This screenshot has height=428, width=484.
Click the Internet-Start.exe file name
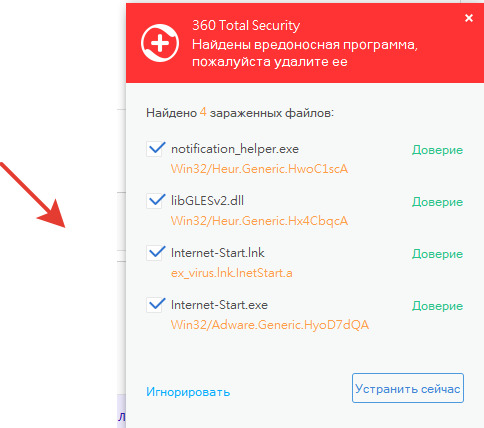tap(219, 305)
